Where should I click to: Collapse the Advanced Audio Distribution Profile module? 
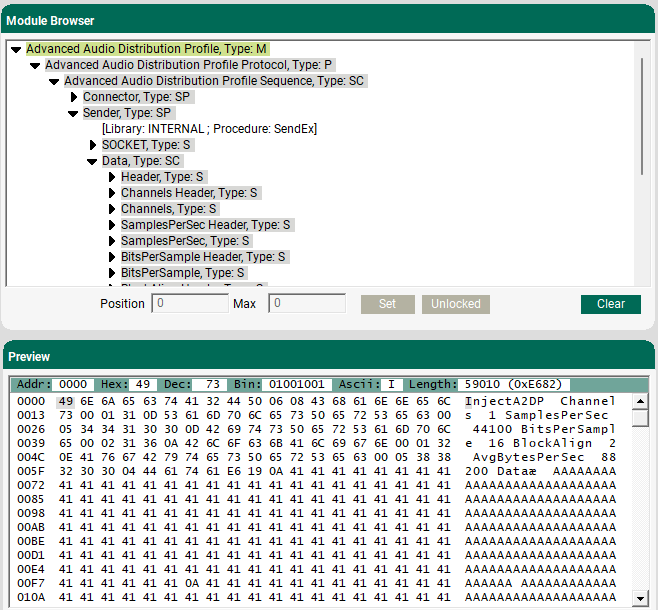(x=16, y=49)
